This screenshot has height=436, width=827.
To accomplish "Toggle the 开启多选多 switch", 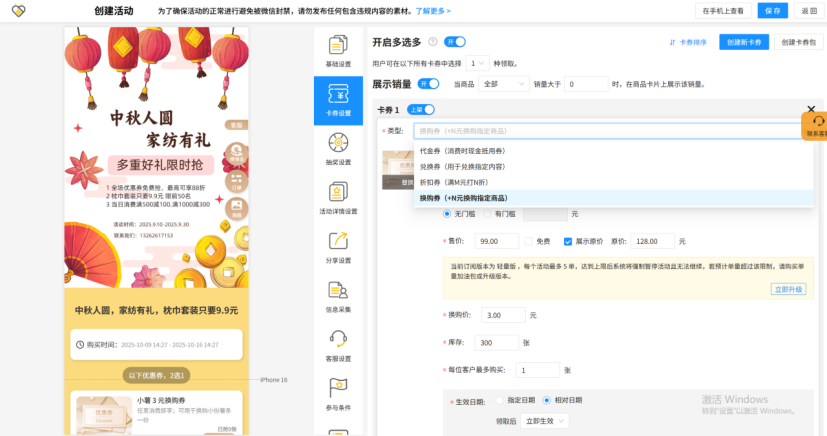I will tap(455, 42).
